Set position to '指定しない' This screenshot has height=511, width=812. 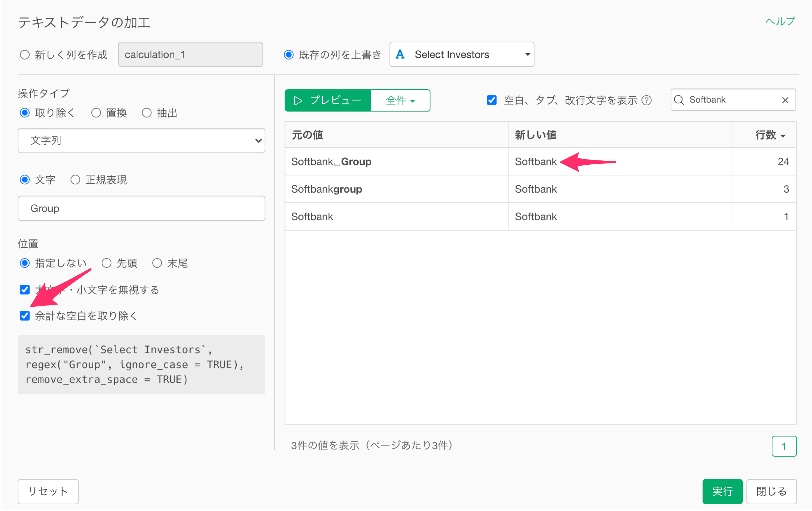click(25, 263)
